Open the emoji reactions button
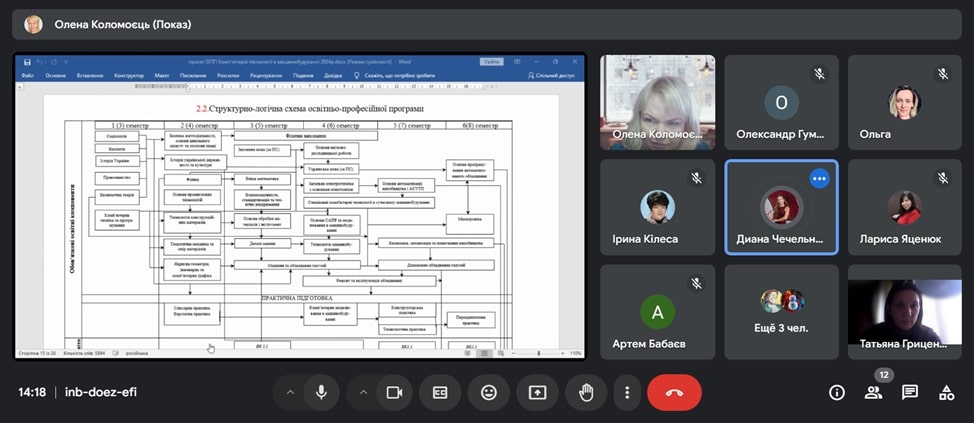The height and width of the screenshot is (423, 974). [489, 393]
